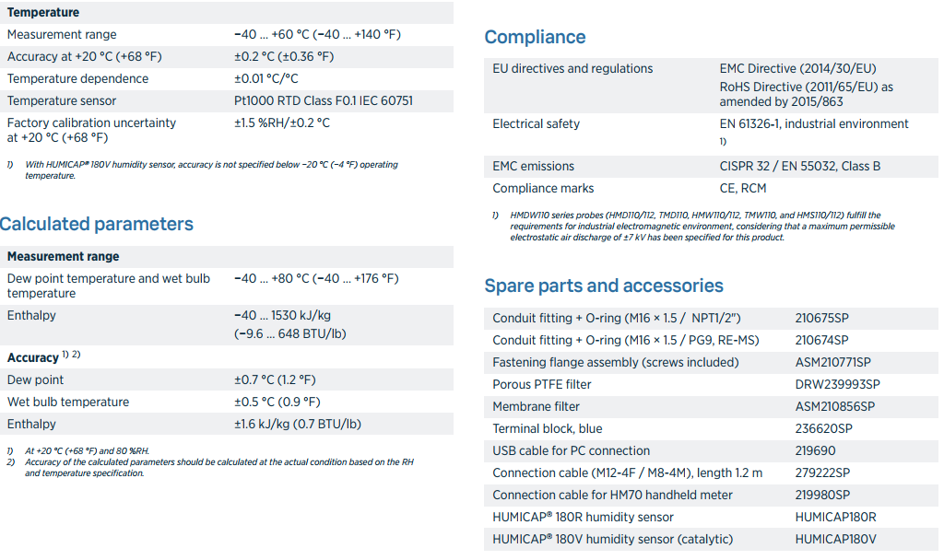Select the CE, RCM compliance marks value
This screenshot has height=560, width=944.
click(742, 188)
